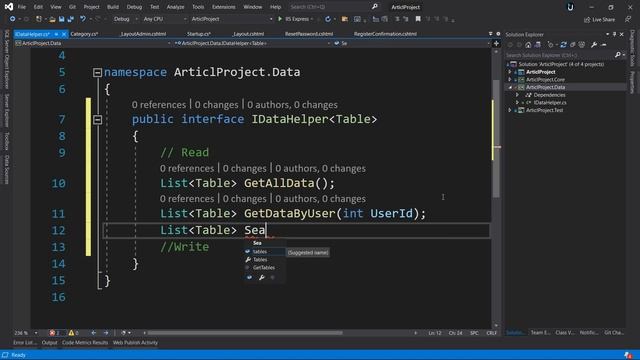
Task: Select the 'Tables' IntelliSense suggestion
Action: click(x=264, y=260)
